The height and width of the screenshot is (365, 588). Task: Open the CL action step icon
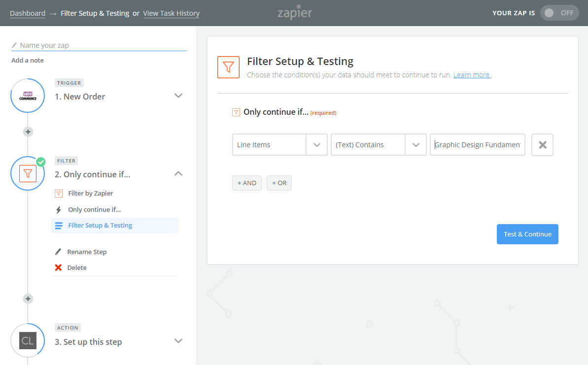coord(28,341)
